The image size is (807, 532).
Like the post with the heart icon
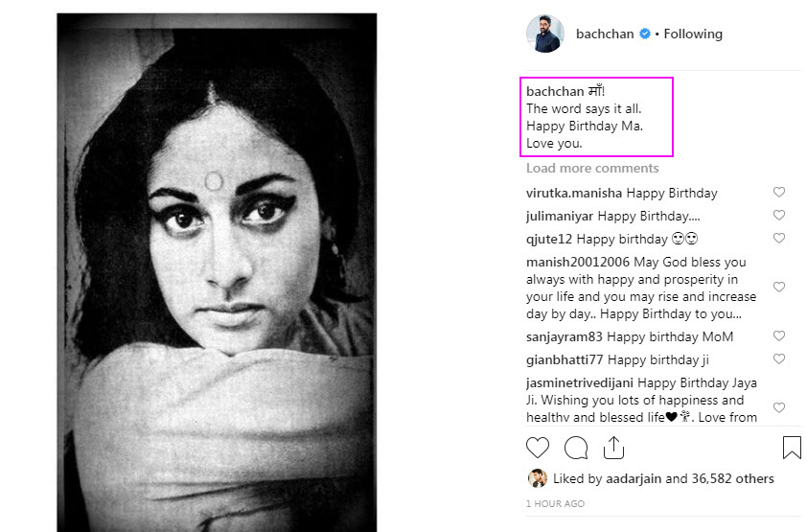[538, 448]
